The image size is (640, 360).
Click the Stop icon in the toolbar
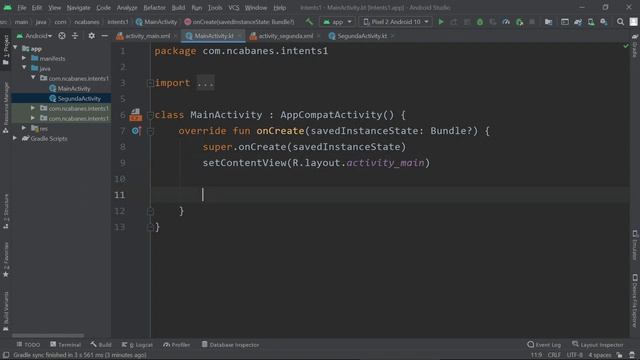click(x=532, y=22)
